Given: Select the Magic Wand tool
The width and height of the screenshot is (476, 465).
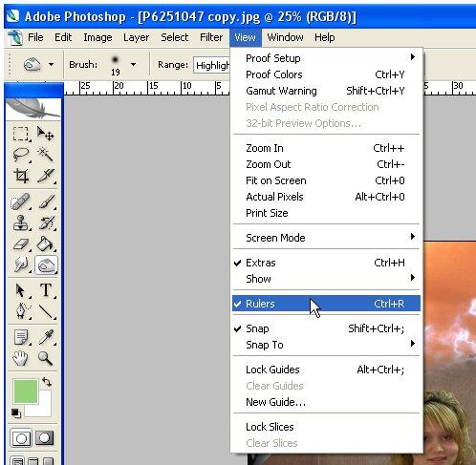Looking at the screenshot, I should coord(45,155).
